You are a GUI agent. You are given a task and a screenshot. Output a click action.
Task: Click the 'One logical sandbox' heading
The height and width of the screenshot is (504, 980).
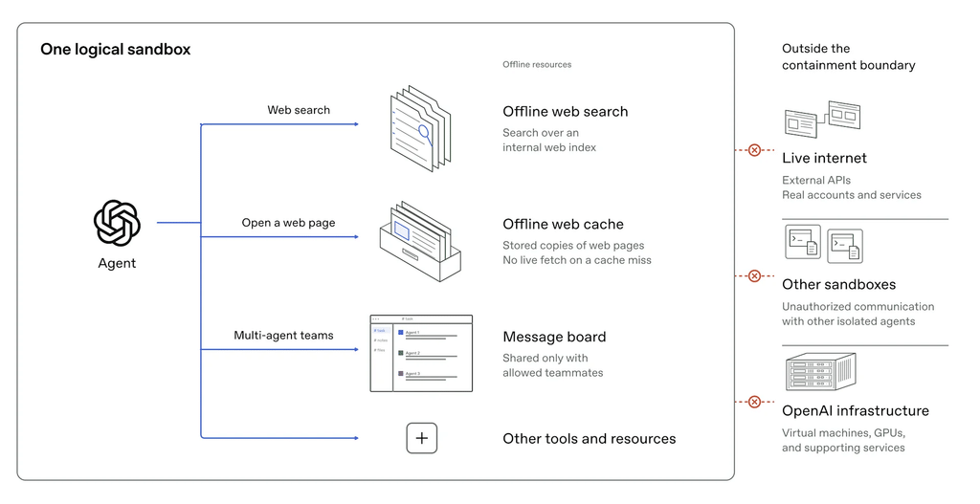[x=116, y=50]
